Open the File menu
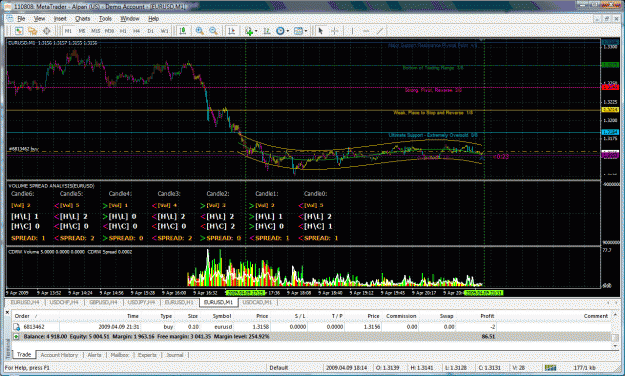This screenshot has height=376, width=625. (x=21, y=19)
